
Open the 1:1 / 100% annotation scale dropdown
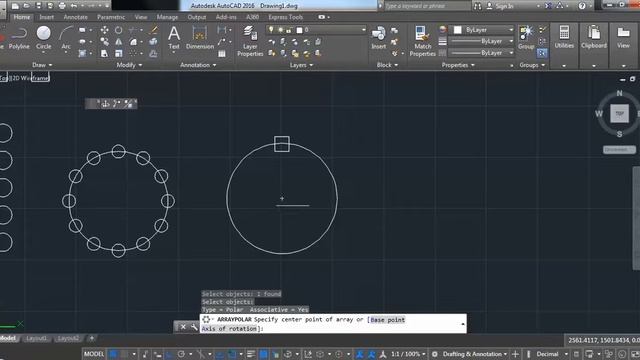tap(408, 354)
